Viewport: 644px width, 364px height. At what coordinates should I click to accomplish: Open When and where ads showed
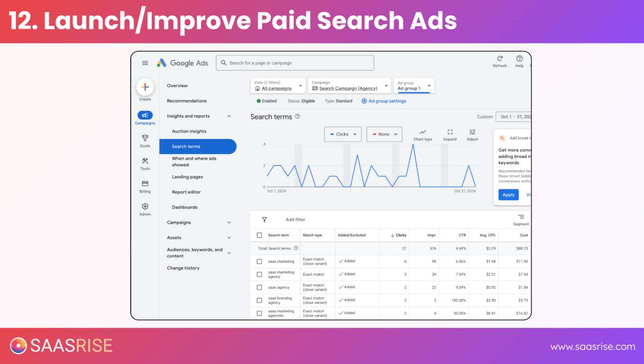(194, 162)
